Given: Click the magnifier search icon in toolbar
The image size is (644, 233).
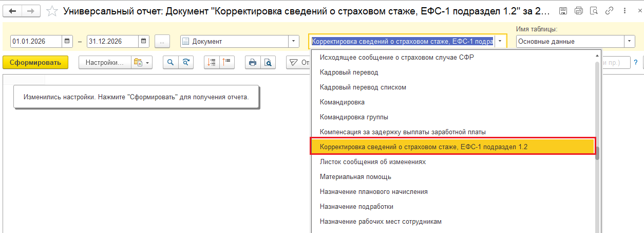Looking at the screenshot, I should 171,62.
